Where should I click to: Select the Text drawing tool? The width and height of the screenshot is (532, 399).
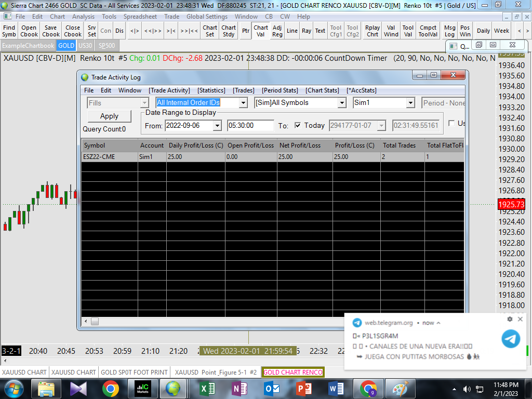320,31
